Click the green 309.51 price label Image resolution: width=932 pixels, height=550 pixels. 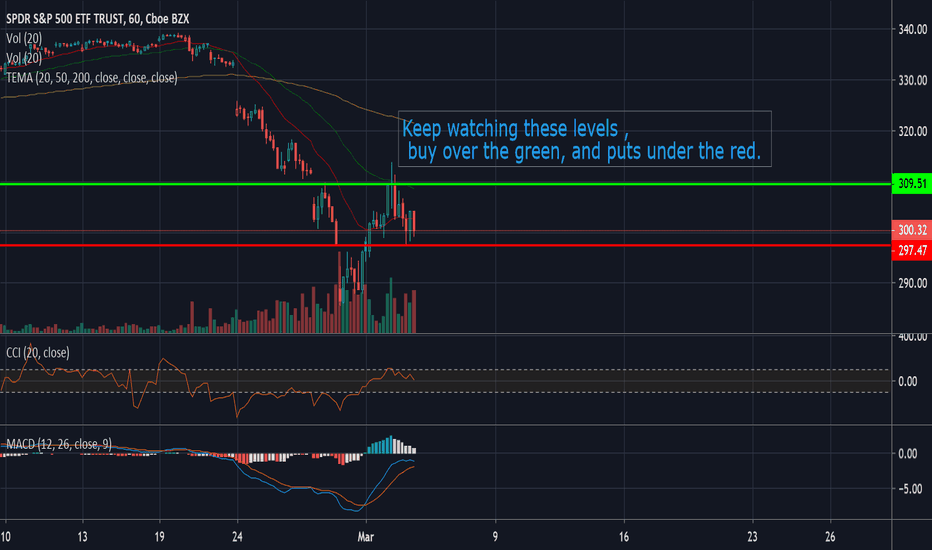912,184
